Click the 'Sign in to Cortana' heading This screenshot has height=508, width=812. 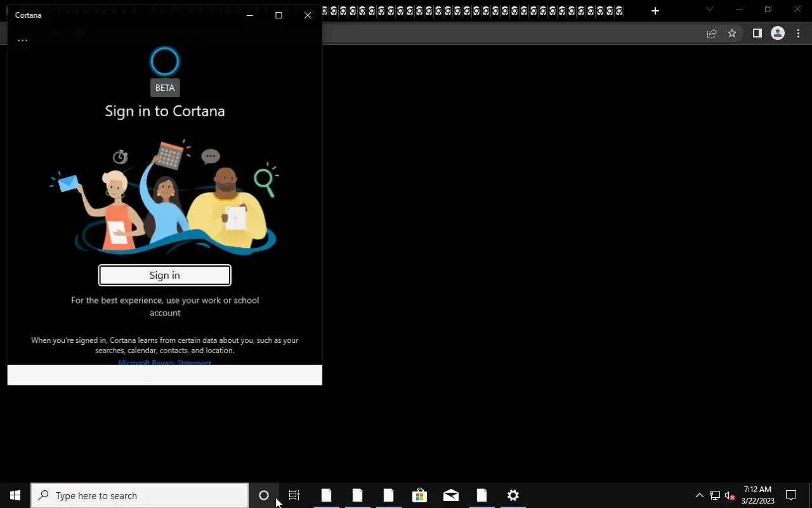coord(165,111)
